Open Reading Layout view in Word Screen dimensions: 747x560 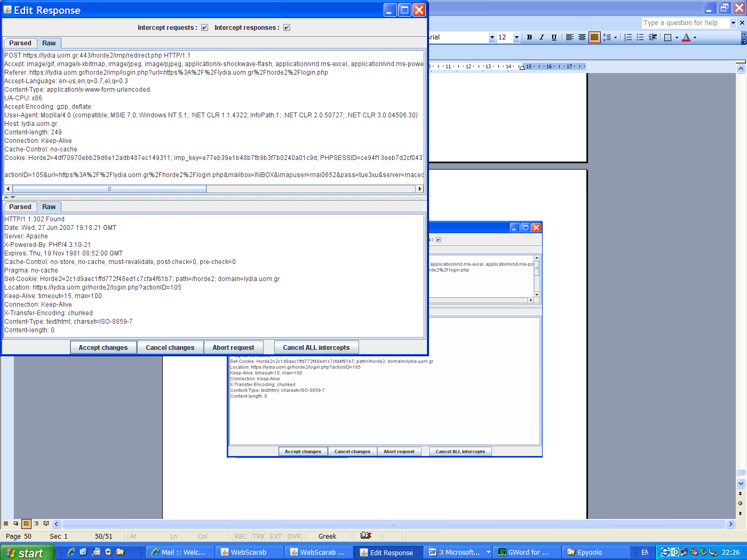[x=46, y=524]
